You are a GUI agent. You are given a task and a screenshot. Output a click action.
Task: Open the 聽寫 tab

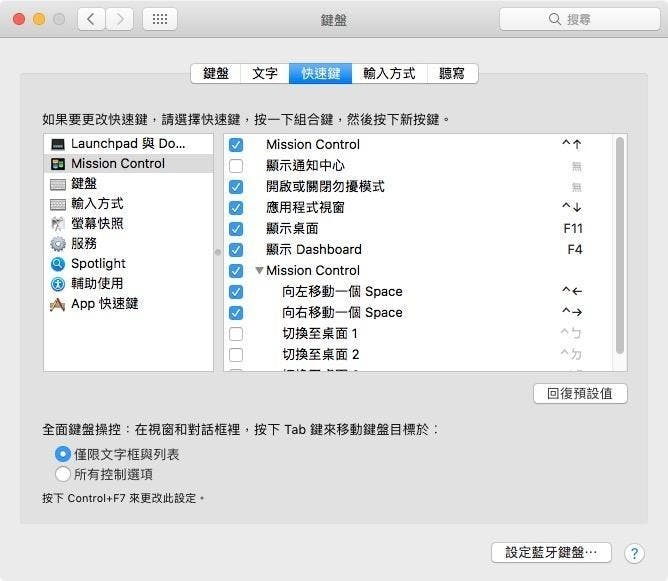tap(452, 74)
